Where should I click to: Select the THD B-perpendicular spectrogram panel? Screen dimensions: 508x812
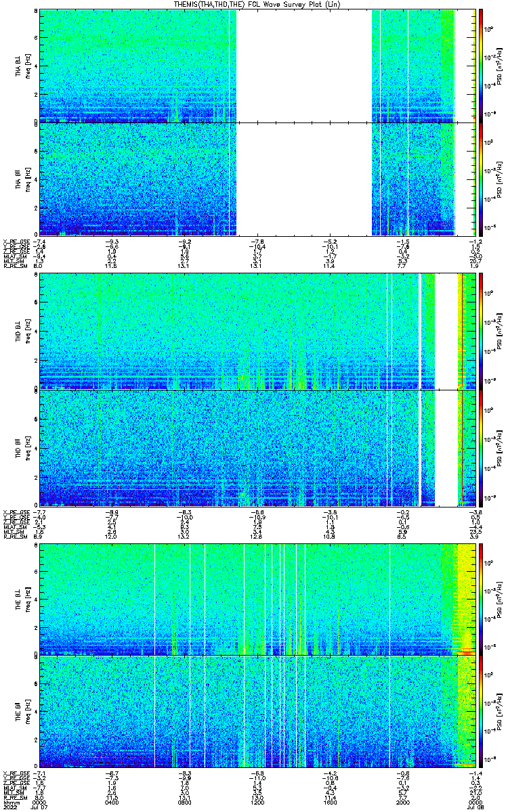pyautogui.click(x=257, y=331)
